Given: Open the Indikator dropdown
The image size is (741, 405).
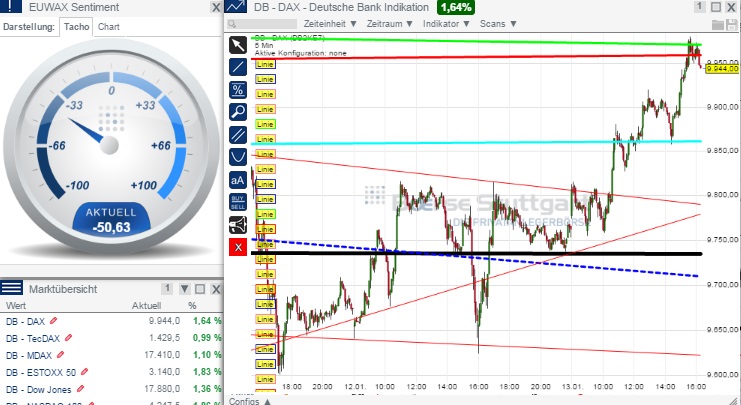Looking at the screenshot, I should [446, 24].
